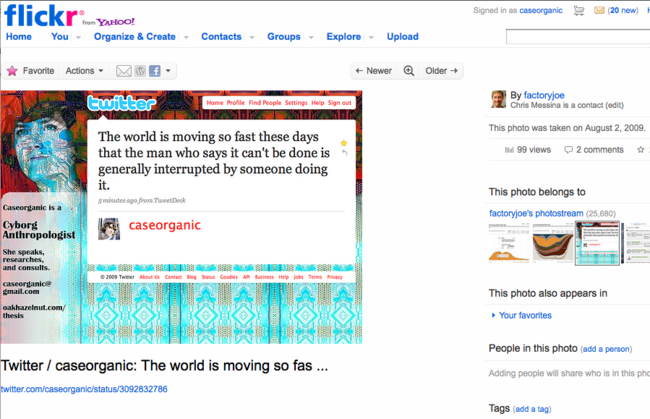Click factoryjoe's buddy icon avatar
This screenshot has width=650, height=419.
[x=498, y=99]
